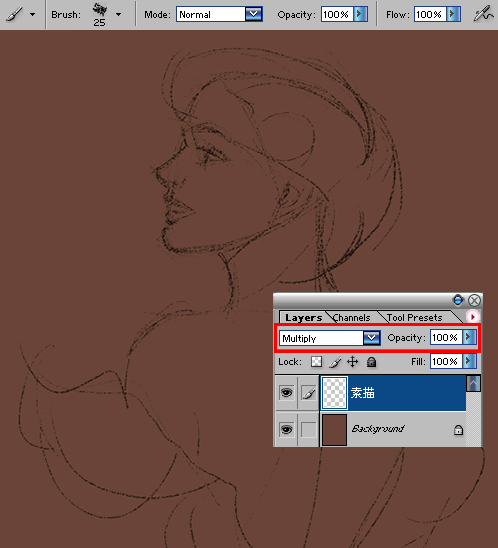Click the lock position move icon
Image resolution: width=498 pixels, height=548 pixels.
(x=353, y=362)
